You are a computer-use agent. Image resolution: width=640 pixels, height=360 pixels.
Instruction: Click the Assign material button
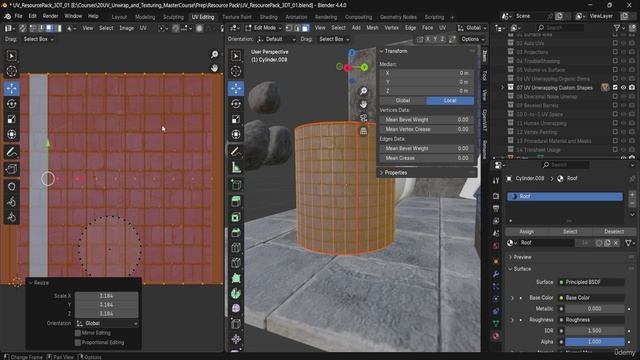(527, 231)
